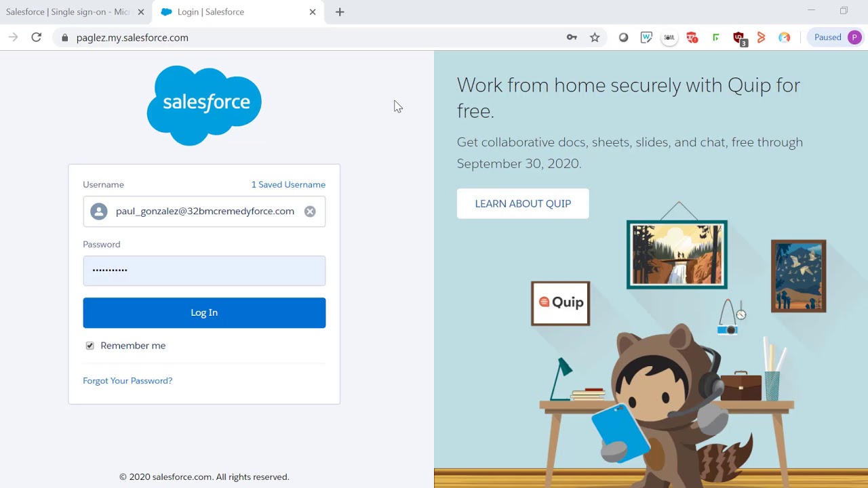Click the Work from home headline
The height and width of the screenshot is (488, 868).
point(628,98)
